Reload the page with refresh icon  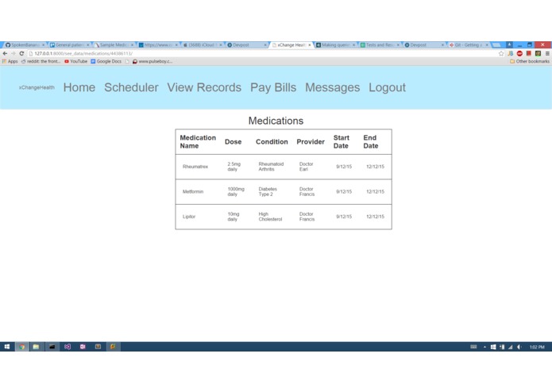point(21,53)
